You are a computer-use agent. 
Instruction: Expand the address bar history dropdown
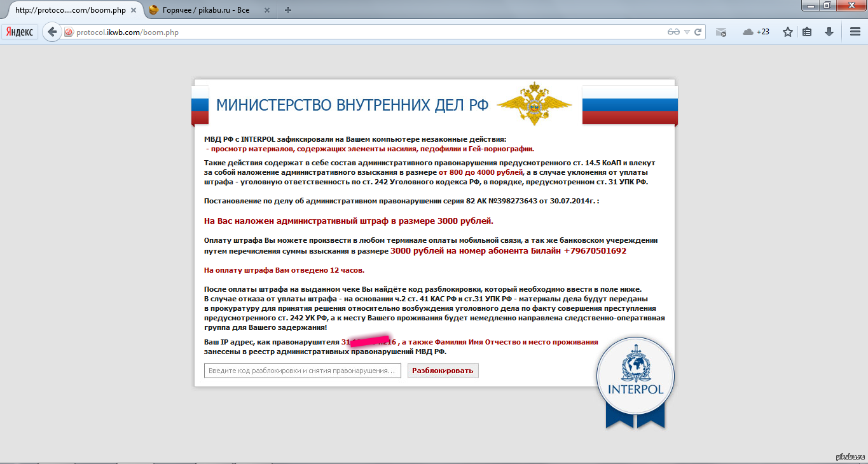point(687,32)
